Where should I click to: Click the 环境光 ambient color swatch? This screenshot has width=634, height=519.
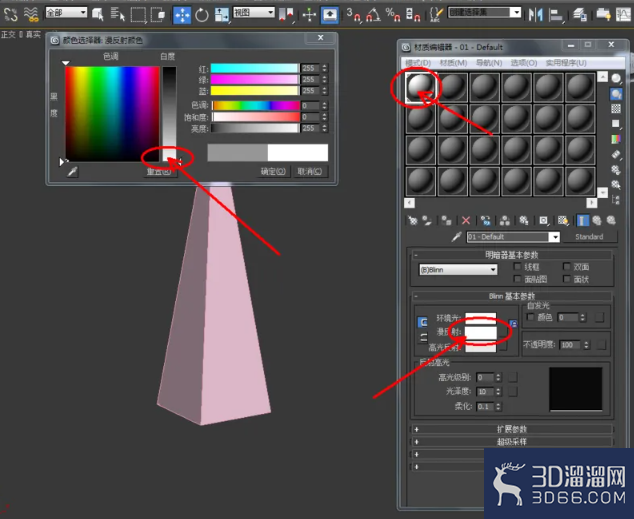point(480,318)
